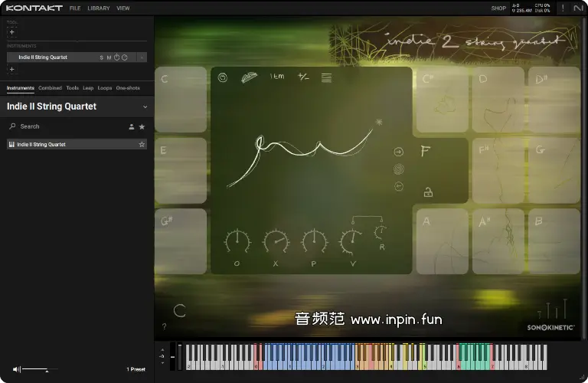Click the search magnifier icon
Viewport: 588px width, 383px height.
(12, 126)
